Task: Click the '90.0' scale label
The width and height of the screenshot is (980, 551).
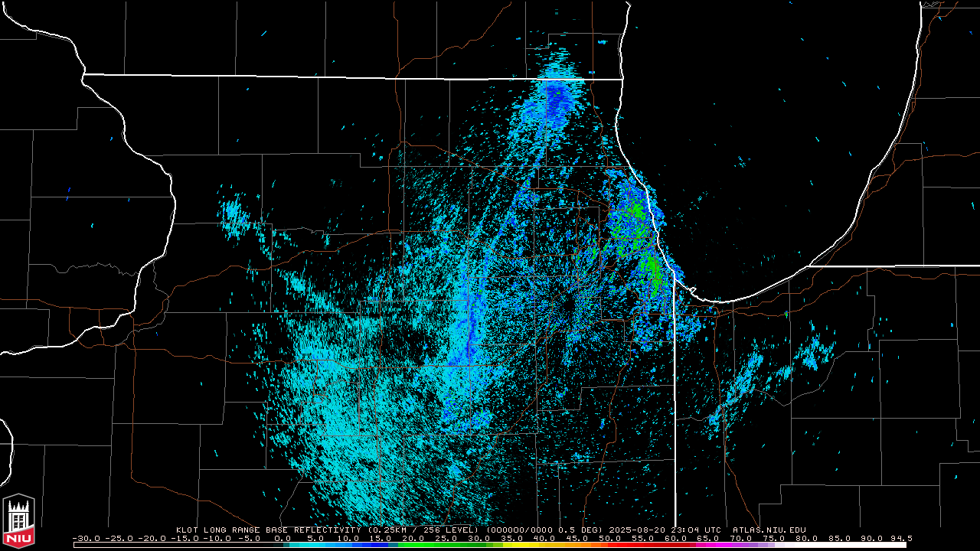Action: [873, 538]
